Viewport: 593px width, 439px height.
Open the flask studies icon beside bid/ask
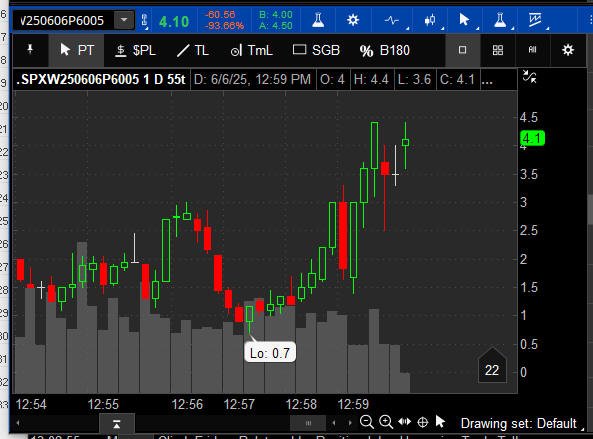click(318, 20)
